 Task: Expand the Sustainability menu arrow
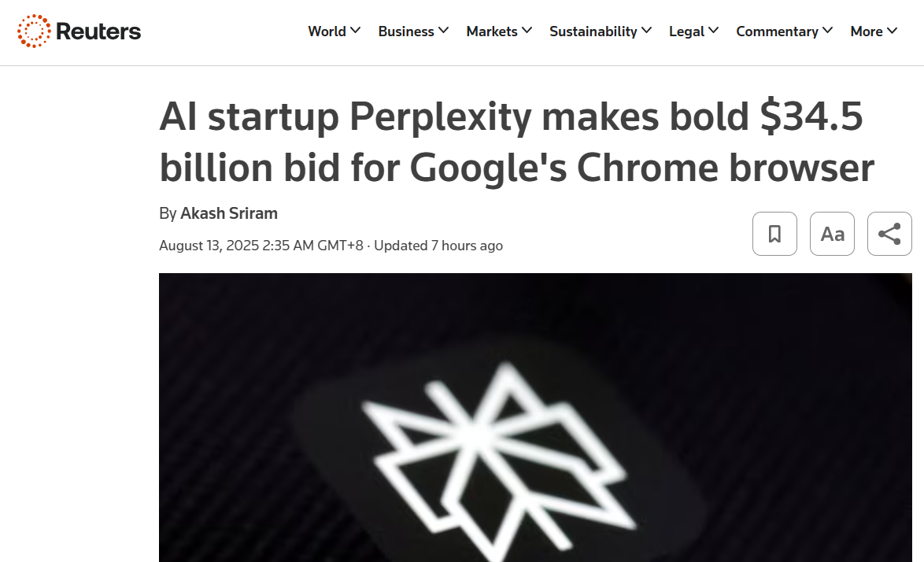pos(647,31)
